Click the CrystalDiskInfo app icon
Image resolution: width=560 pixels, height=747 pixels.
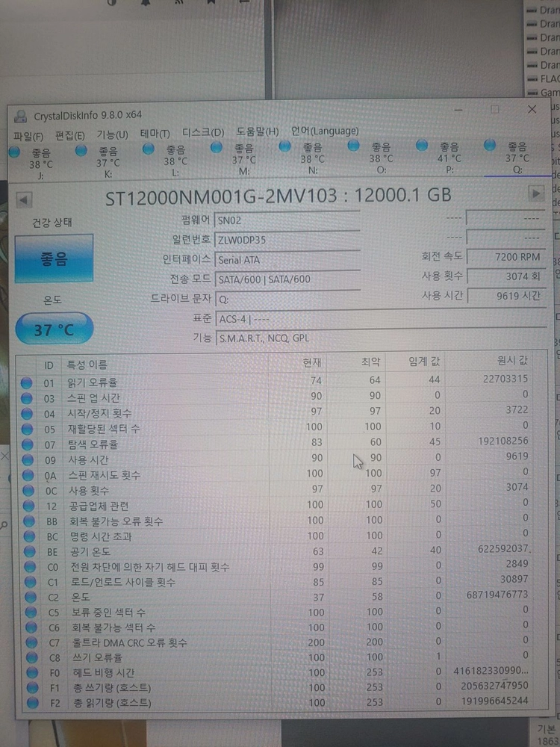pos(20,117)
